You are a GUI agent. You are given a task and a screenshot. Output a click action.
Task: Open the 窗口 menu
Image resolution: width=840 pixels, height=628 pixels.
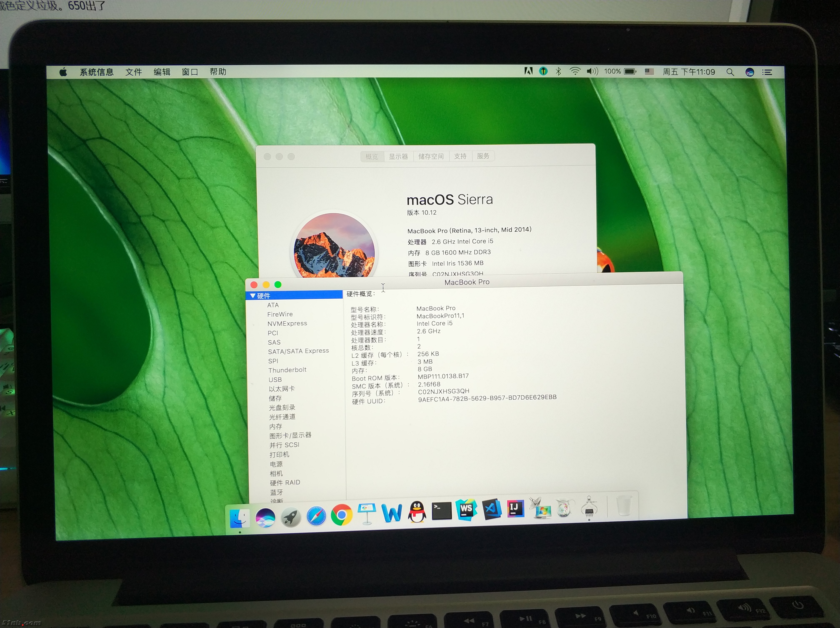[x=190, y=72]
